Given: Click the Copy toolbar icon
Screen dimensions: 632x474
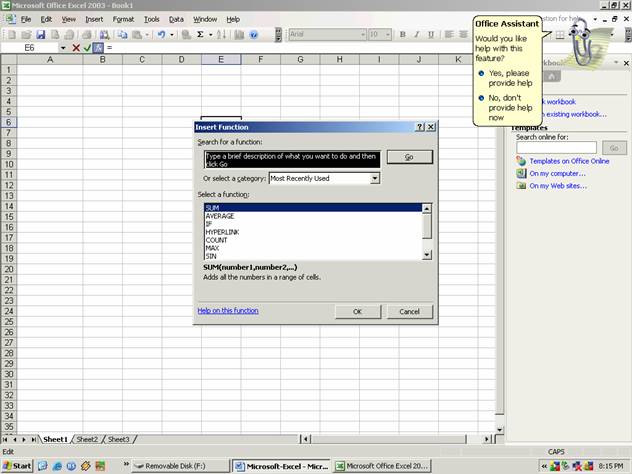Looking at the screenshot, I should 122,35.
